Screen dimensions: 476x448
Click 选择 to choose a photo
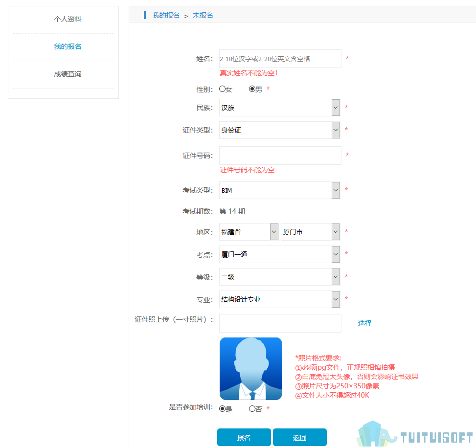point(364,324)
